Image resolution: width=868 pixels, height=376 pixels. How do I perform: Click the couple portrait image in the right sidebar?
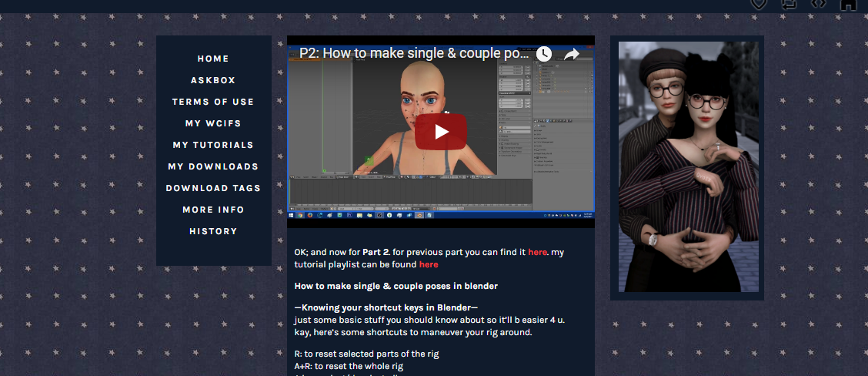coord(689,167)
